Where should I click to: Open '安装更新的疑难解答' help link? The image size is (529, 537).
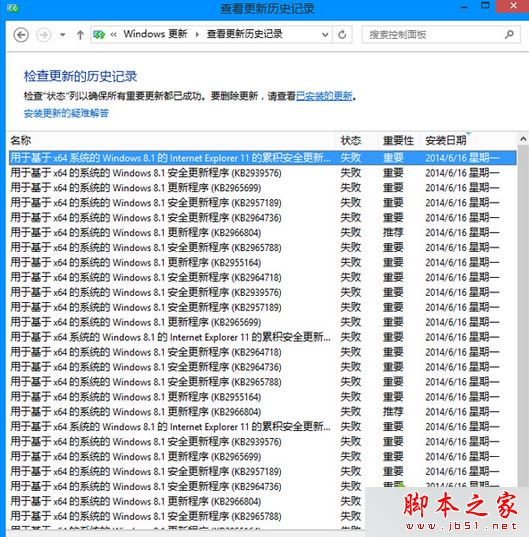click(66, 113)
